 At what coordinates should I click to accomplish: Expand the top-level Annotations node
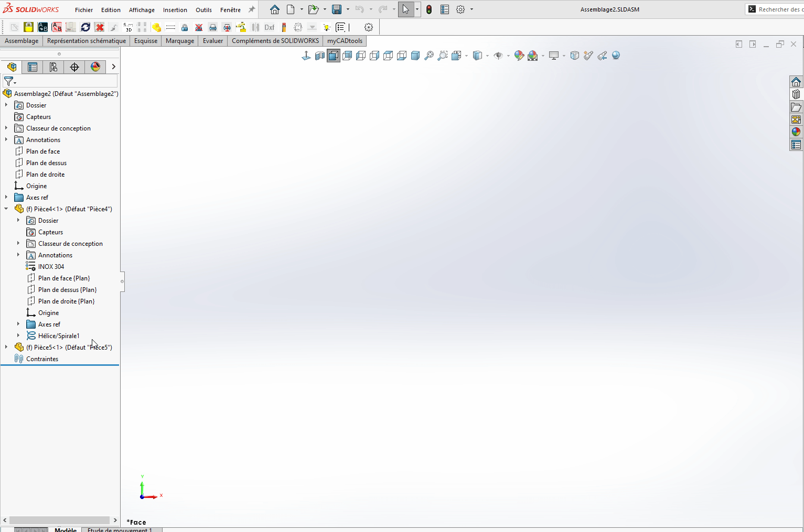coord(6,139)
